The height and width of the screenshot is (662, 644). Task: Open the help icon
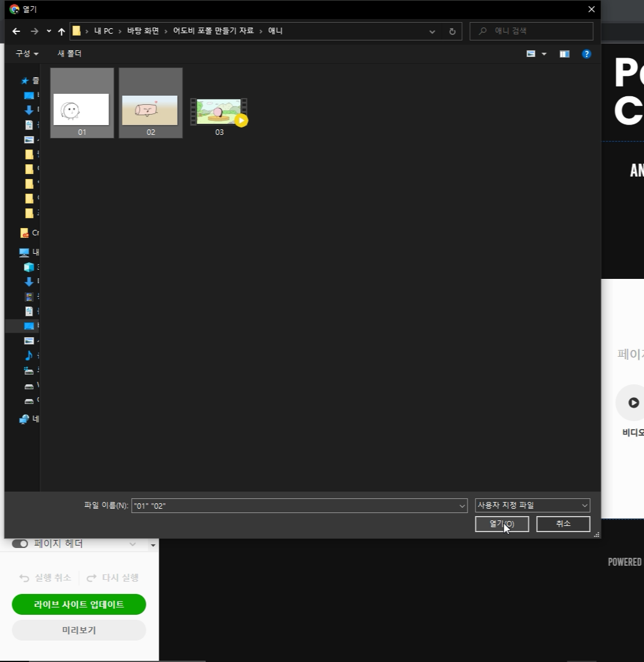click(x=586, y=53)
